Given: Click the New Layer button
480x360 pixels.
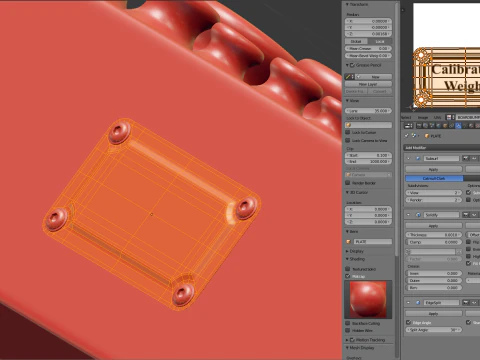Looking at the screenshot, I should 368,84.
